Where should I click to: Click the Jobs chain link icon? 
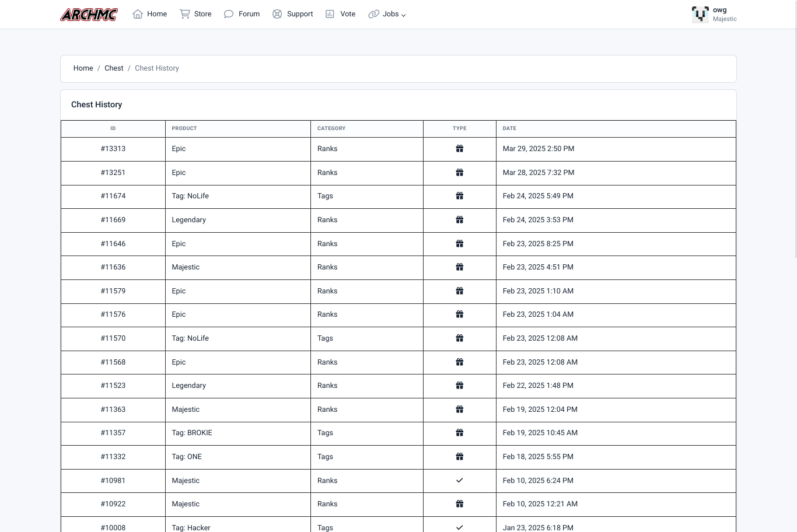pos(373,14)
